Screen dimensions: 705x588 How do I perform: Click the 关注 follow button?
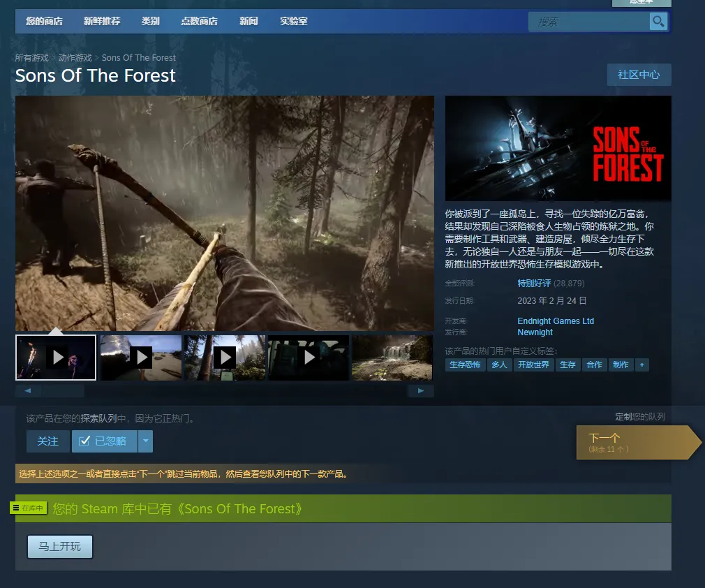47,441
